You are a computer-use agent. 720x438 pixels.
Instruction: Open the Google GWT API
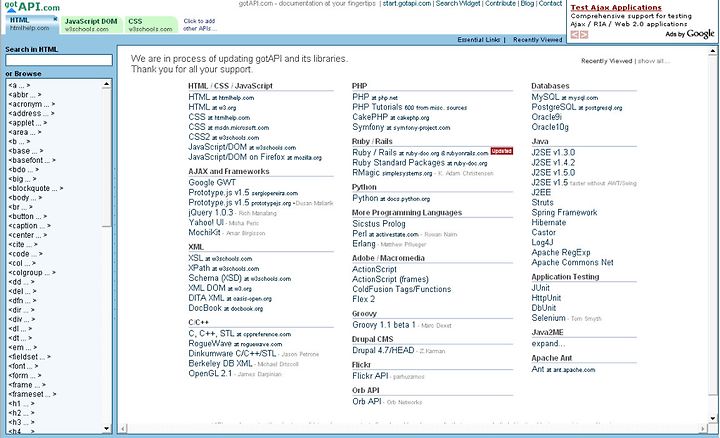[x=212, y=182]
